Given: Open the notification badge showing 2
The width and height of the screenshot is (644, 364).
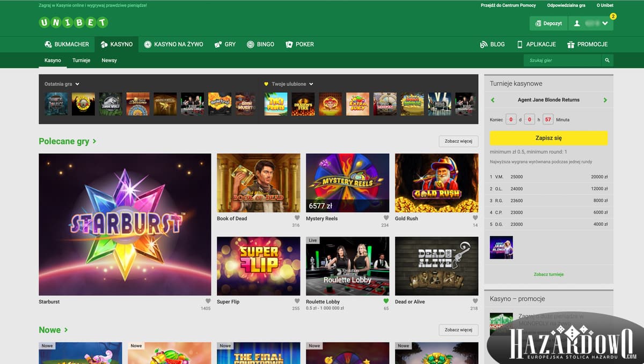Looking at the screenshot, I should point(613,17).
